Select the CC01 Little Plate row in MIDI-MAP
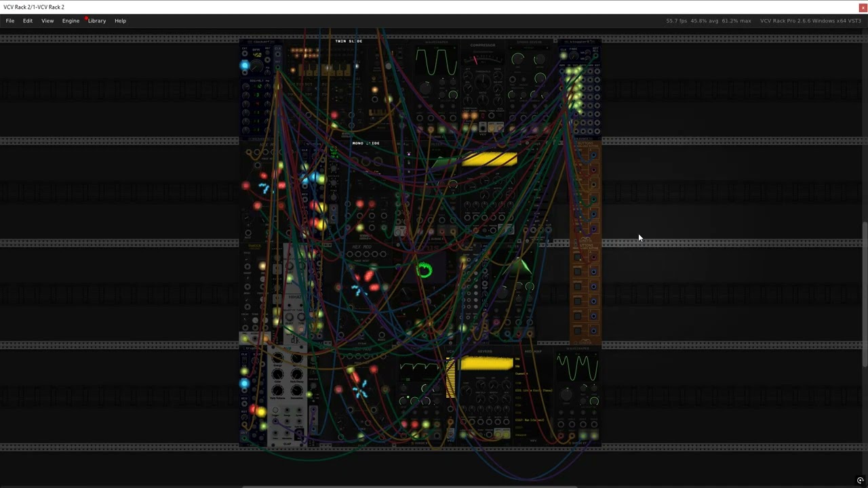Image resolution: width=868 pixels, height=488 pixels. click(534, 390)
